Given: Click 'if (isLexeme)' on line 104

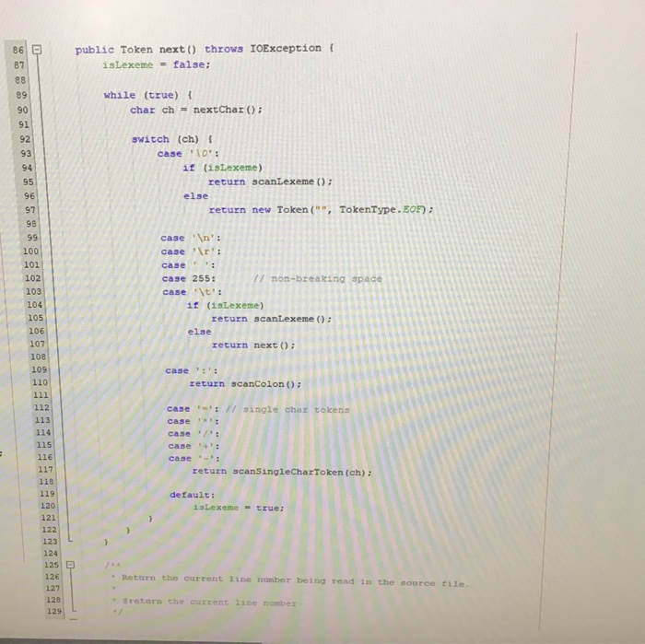Looking at the screenshot, I should (x=225, y=305).
